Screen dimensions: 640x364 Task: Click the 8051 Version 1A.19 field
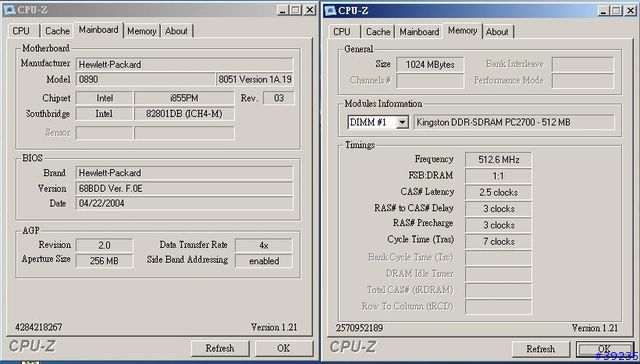pyautogui.click(x=255, y=79)
